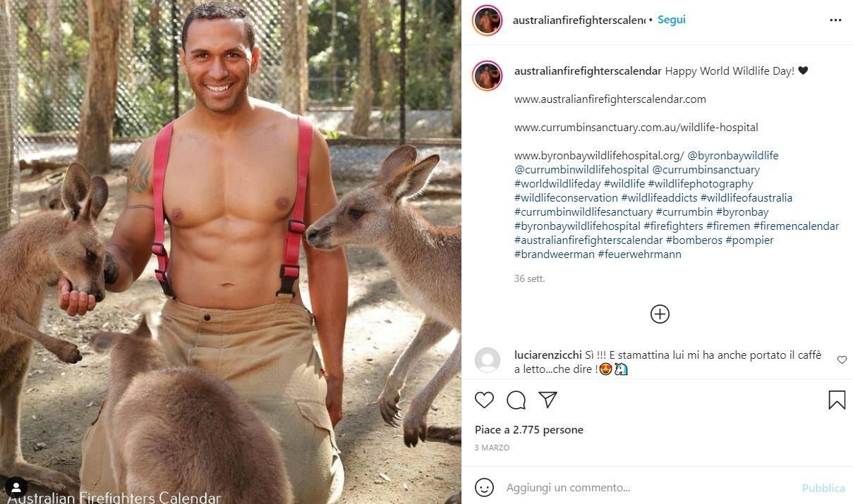Click the tagged people icon on photo
Image resolution: width=853 pixels, height=504 pixels.
[16, 486]
